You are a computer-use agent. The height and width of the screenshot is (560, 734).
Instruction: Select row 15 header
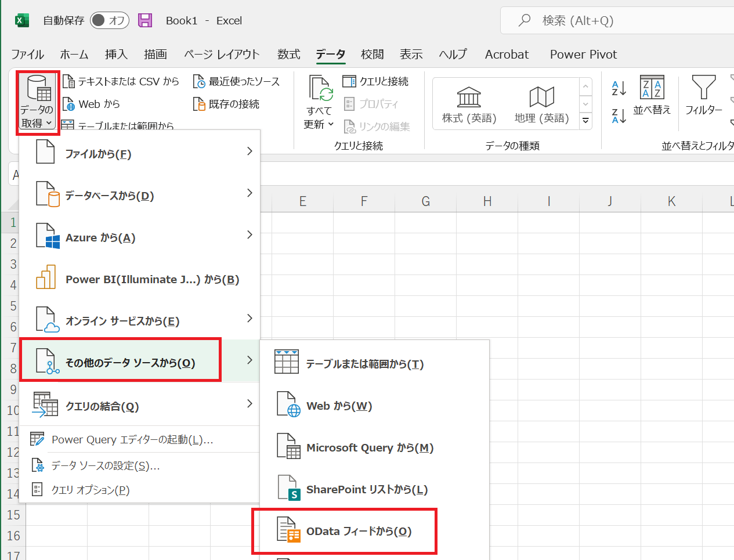pyautogui.click(x=13, y=514)
